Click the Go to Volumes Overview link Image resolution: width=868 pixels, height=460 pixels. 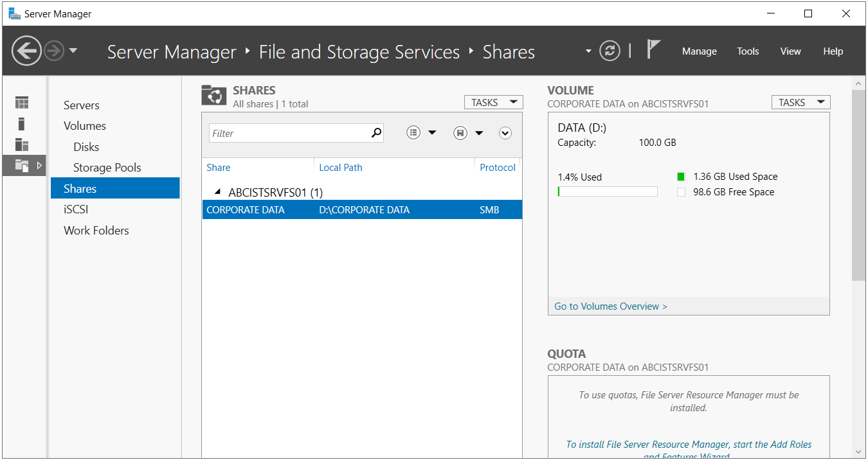tap(611, 306)
